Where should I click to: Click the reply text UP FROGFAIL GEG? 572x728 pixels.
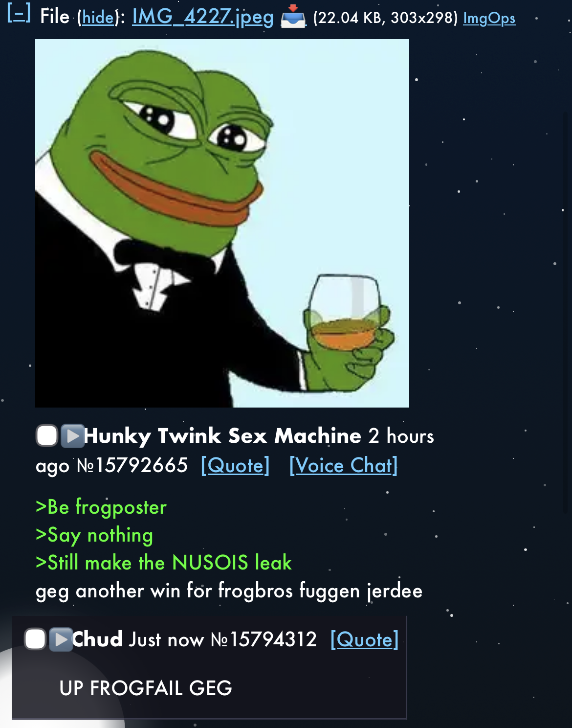[146, 688]
